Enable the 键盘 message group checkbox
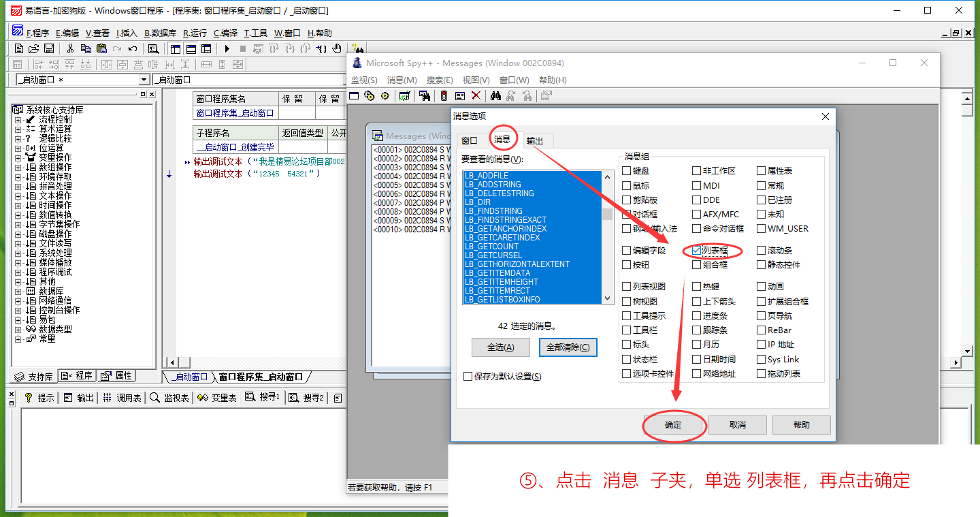 click(x=627, y=171)
